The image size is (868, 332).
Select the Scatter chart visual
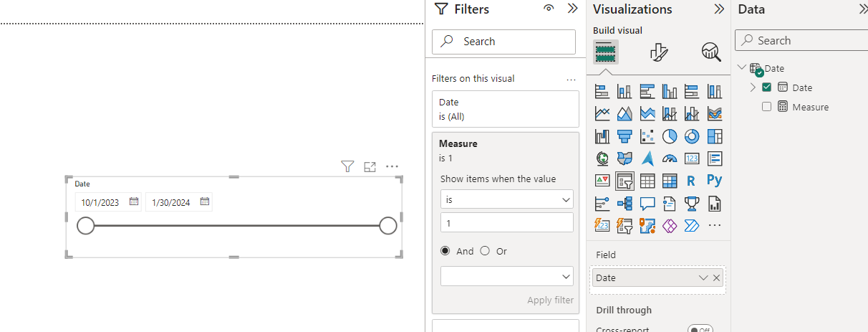[x=647, y=136]
